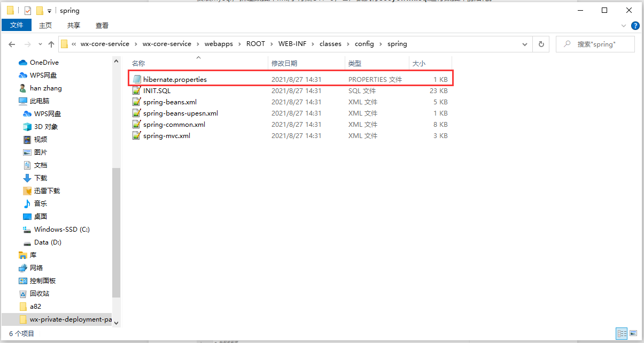The image size is (644, 343).
Task: Open the 共享 ribbon tab
Action: point(74,25)
